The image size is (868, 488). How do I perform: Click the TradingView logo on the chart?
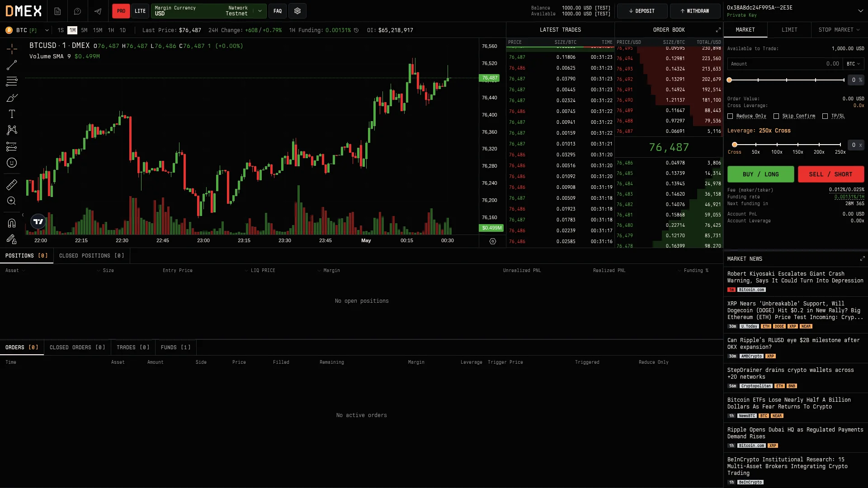point(38,221)
